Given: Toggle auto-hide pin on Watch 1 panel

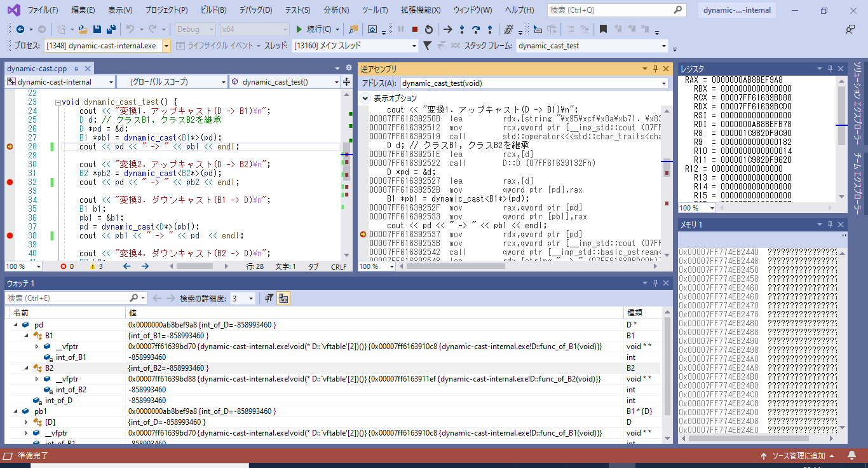Looking at the screenshot, I should (655, 283).
